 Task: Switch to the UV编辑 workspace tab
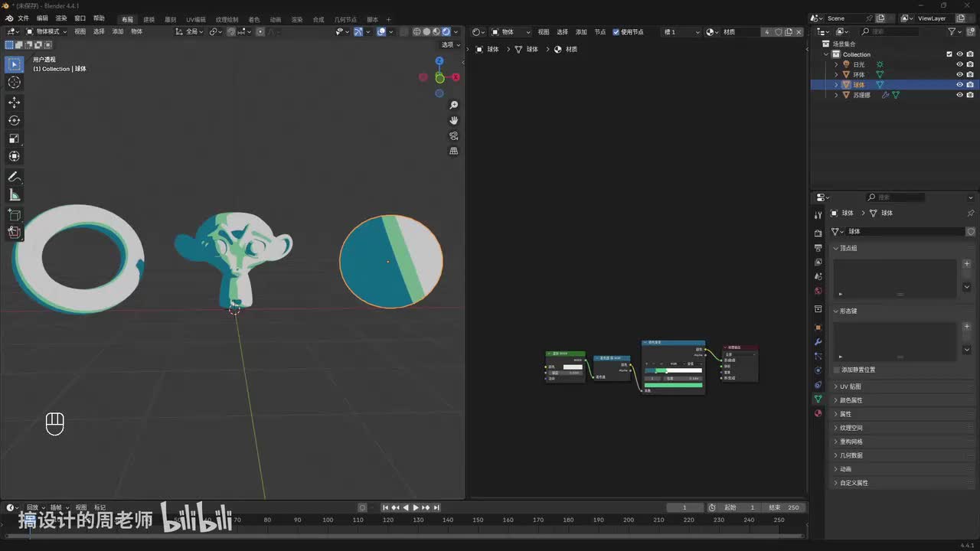[x=196, y=19]
